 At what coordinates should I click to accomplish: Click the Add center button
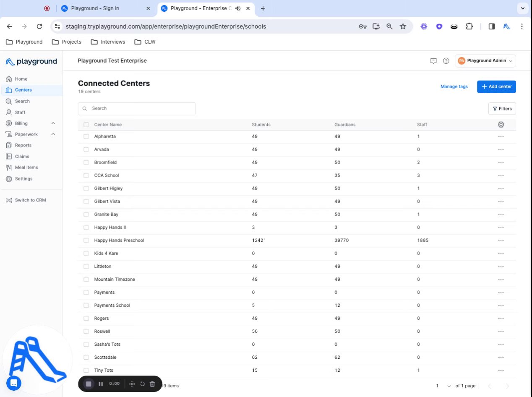pyautogui.click(x=496, y=87)
